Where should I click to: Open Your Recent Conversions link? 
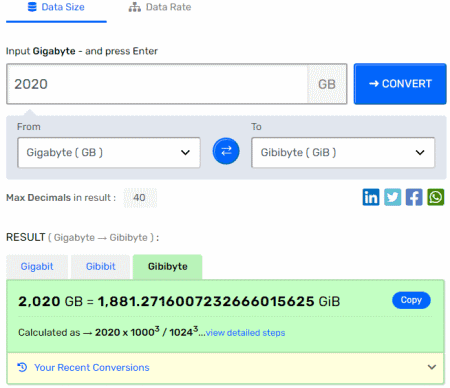pos(92,367)
